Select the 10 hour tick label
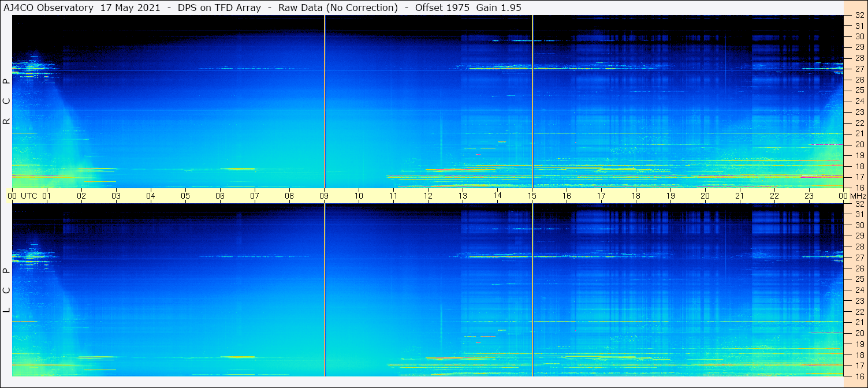 pos(359,196)
